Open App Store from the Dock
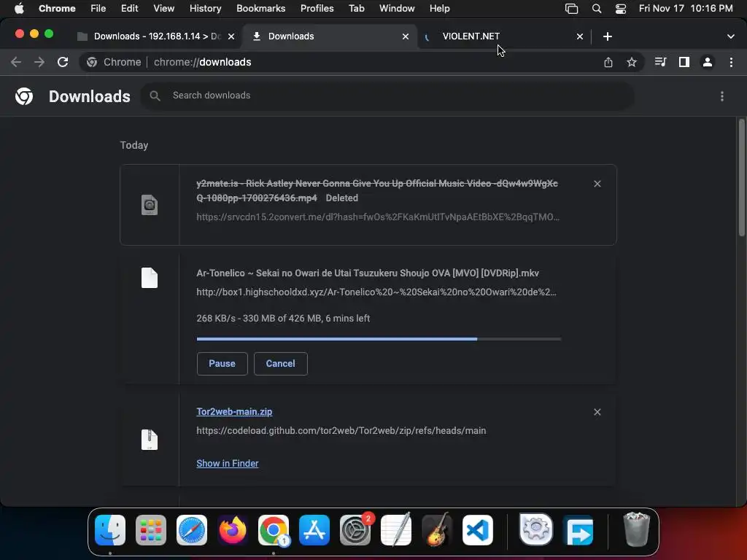The width and height of the screenshot is (747, 560). 314,529
